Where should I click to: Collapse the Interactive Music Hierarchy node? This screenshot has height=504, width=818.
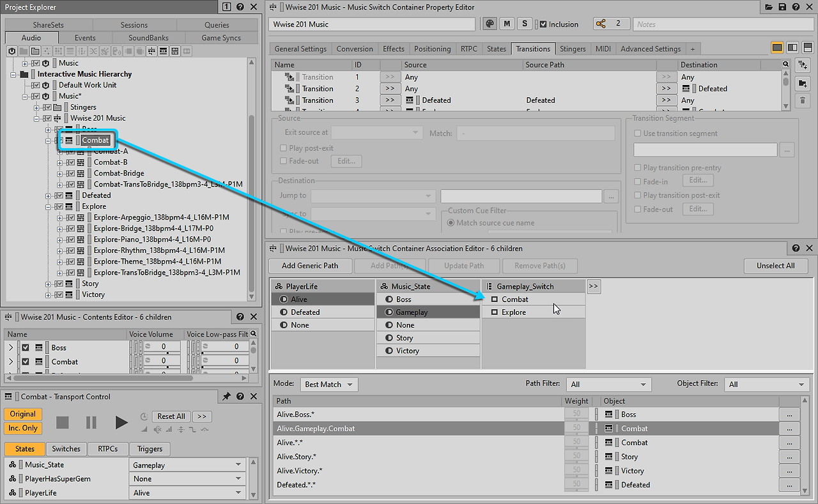[x=14, y=74]
